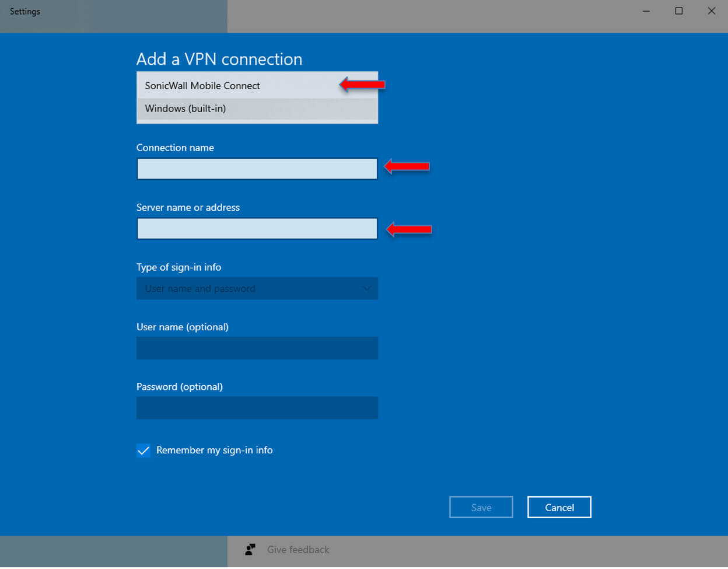728x569 pixels.
Task: Click the red arrow pointing at the provider list
Action: [x=362, y=84]
